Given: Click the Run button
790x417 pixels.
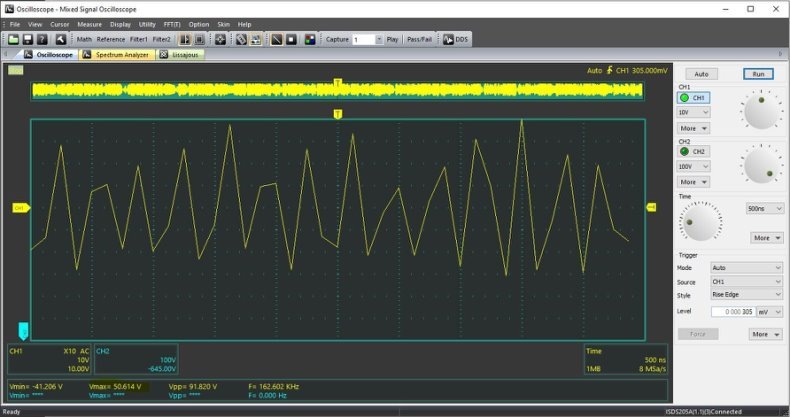Looking at the screenshot, I should coord(758,74).
